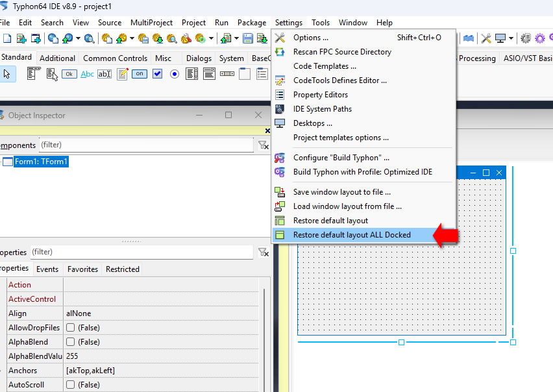Enable the AlphaBlend property checkbox
The height and width of the screenshot is (392, 553).
click(x=70, y=342)
